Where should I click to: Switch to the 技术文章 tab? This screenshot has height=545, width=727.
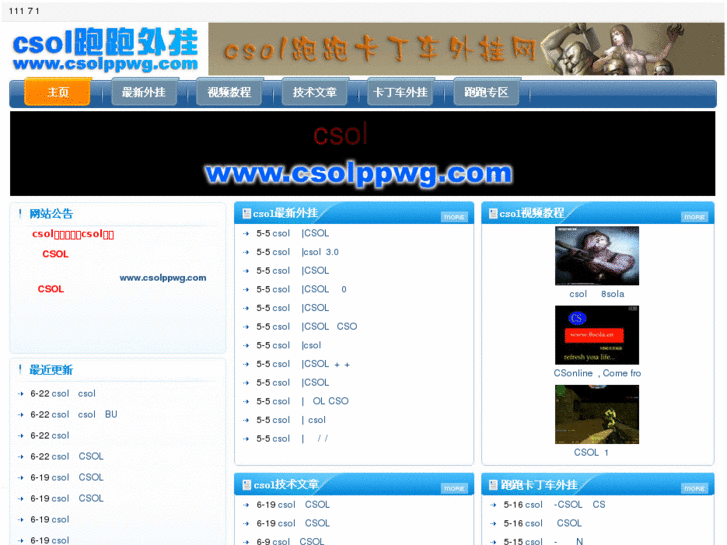(x=314, y=92)
